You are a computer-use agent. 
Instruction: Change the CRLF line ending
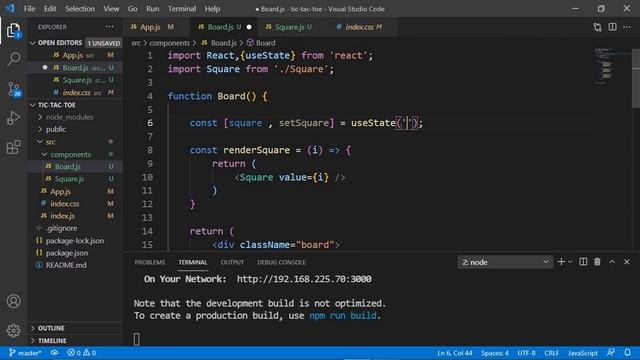(551, 353)
